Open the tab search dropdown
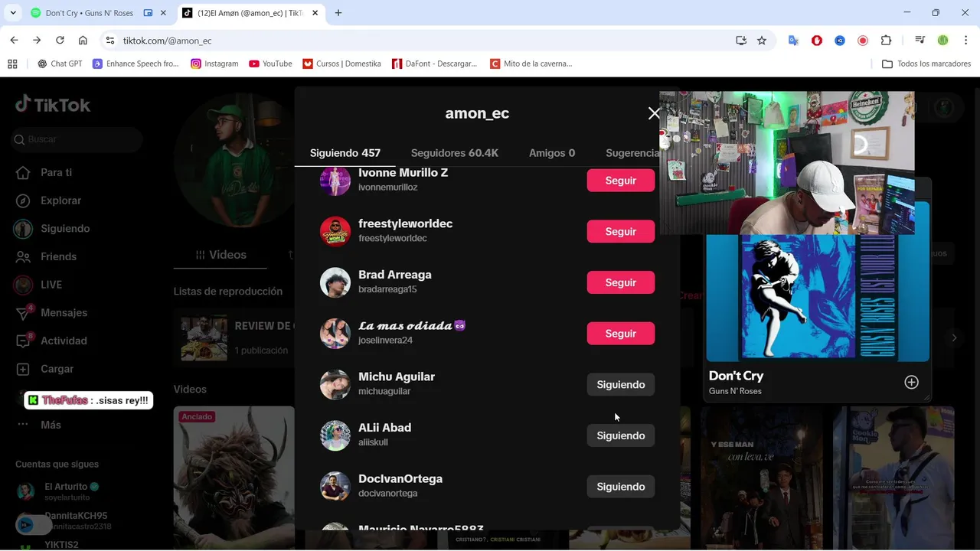This screenshot has width=980, height=551. point(13,13)
